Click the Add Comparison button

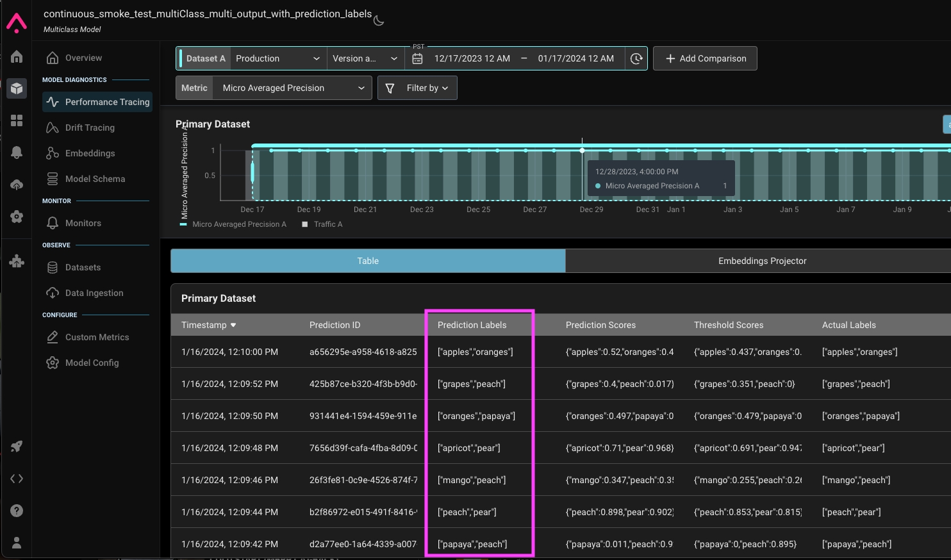coord(705,58)
